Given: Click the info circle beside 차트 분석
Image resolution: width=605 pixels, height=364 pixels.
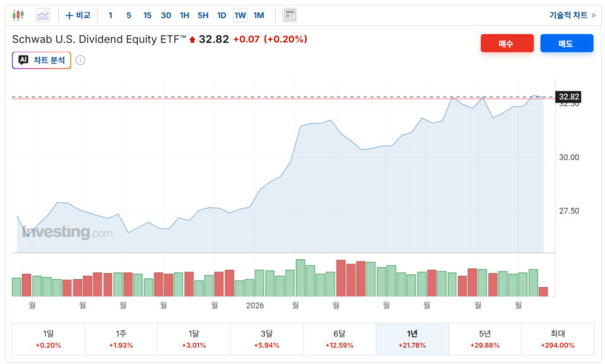Looking at the screenshot, I should 80,60.
